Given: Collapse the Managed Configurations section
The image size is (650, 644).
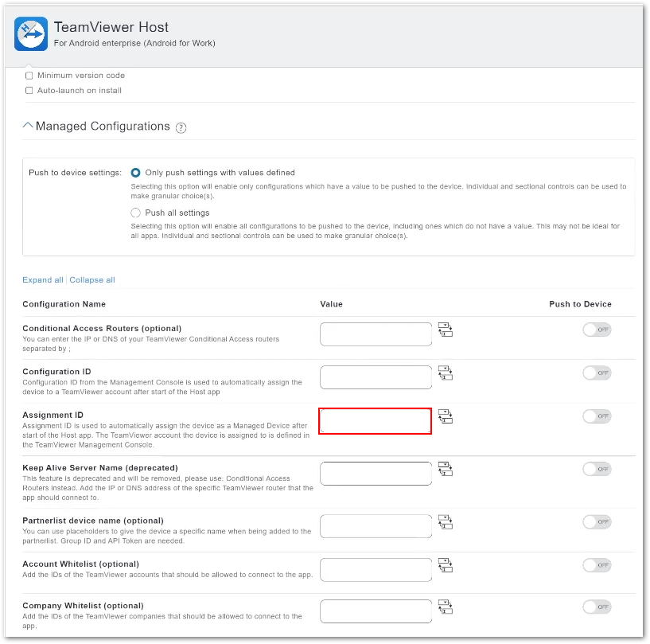Looking at the screenshot, I should (x=27, y=125).
